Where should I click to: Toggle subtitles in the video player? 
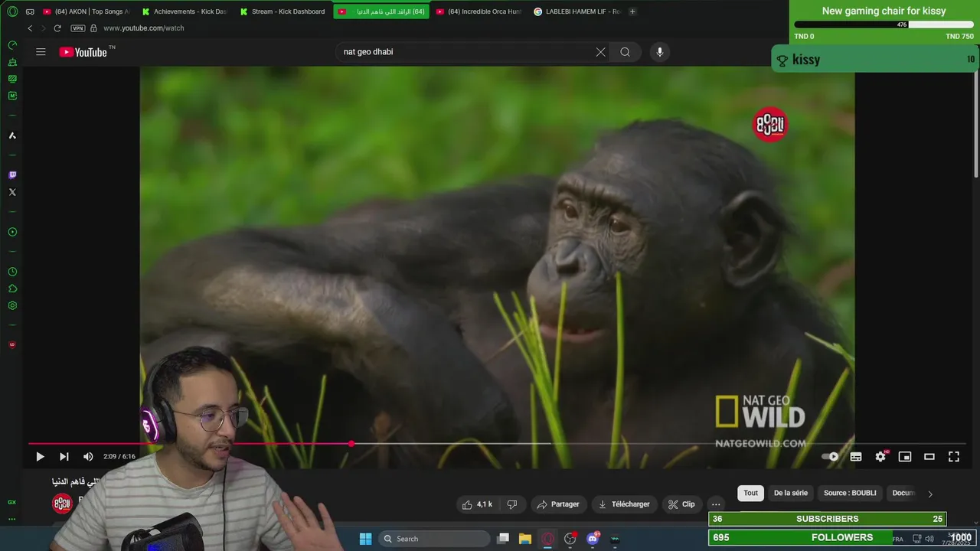(856, 457)
